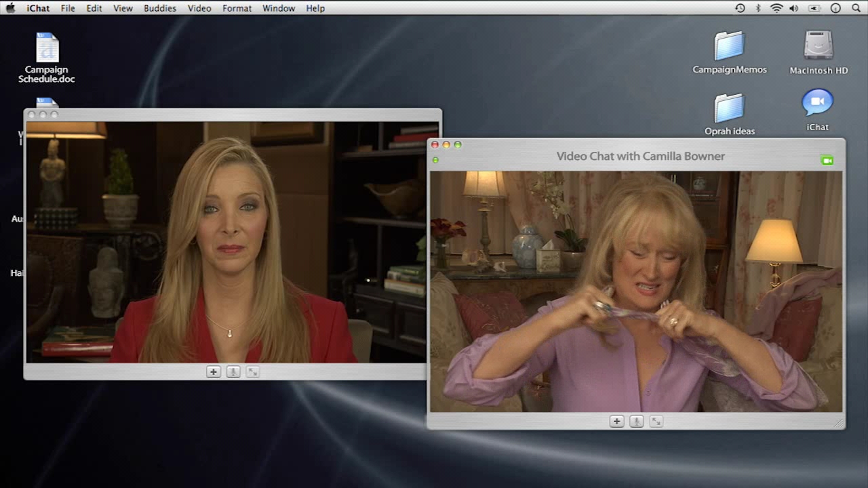
Task: Open the Format menu
Action: click(x=237, y=8)
